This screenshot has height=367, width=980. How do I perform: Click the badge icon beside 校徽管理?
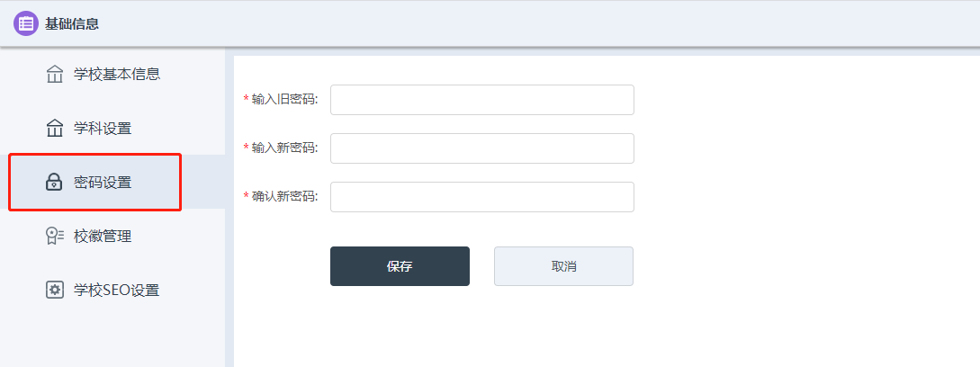click(x=55, y=237)
